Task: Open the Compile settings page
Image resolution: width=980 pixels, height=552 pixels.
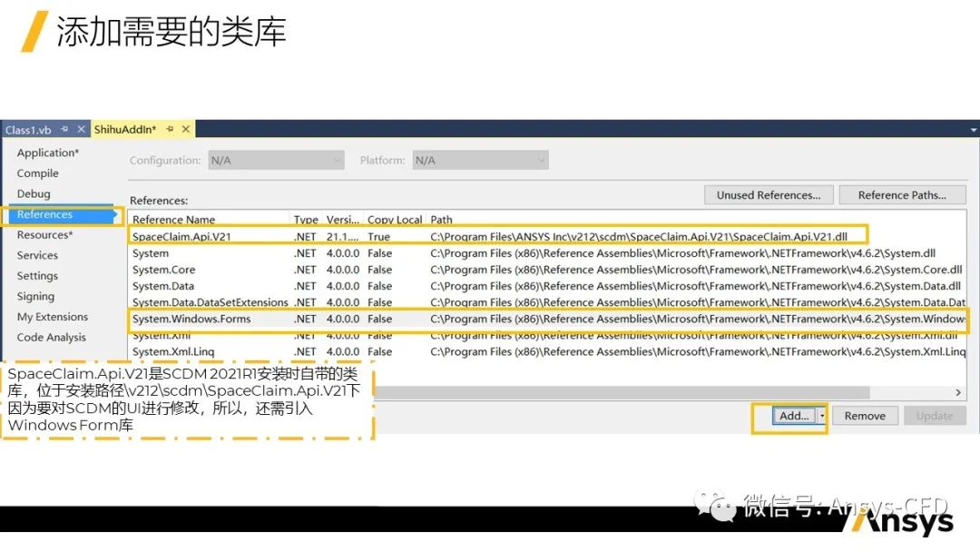Action: [x=37, y=173]
